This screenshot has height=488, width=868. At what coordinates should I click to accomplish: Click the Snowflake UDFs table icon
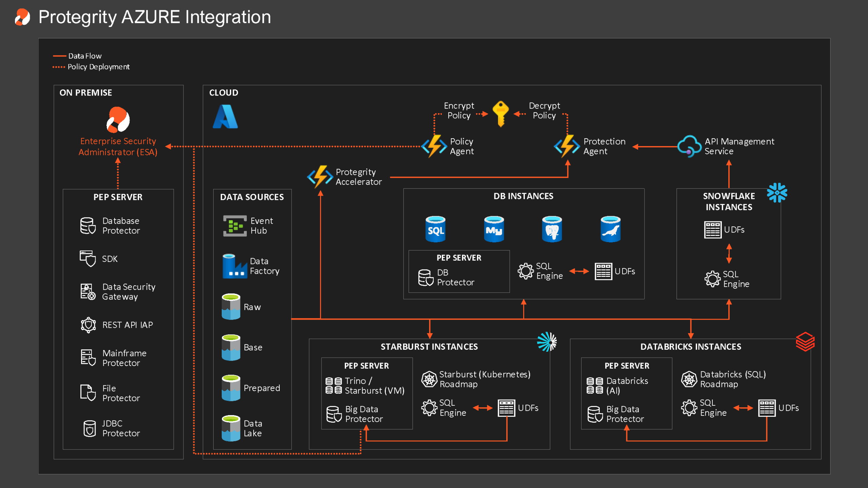[x=713, y=230]
